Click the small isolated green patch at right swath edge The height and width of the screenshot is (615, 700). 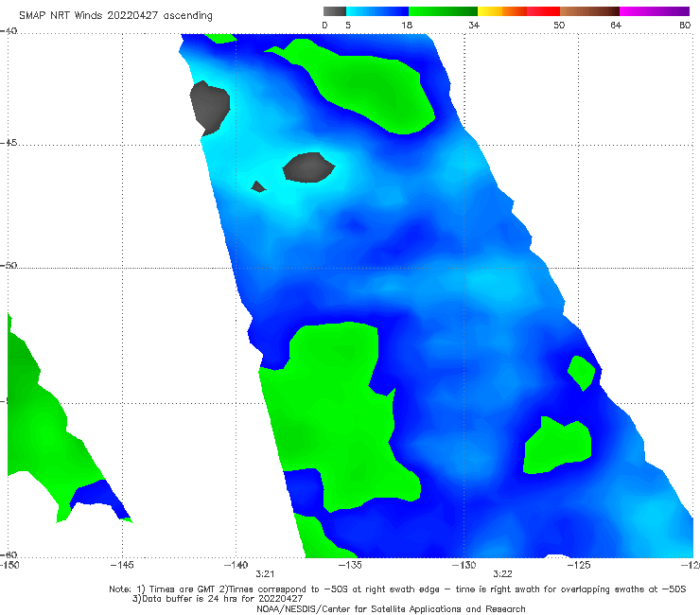tap(581, 373)
